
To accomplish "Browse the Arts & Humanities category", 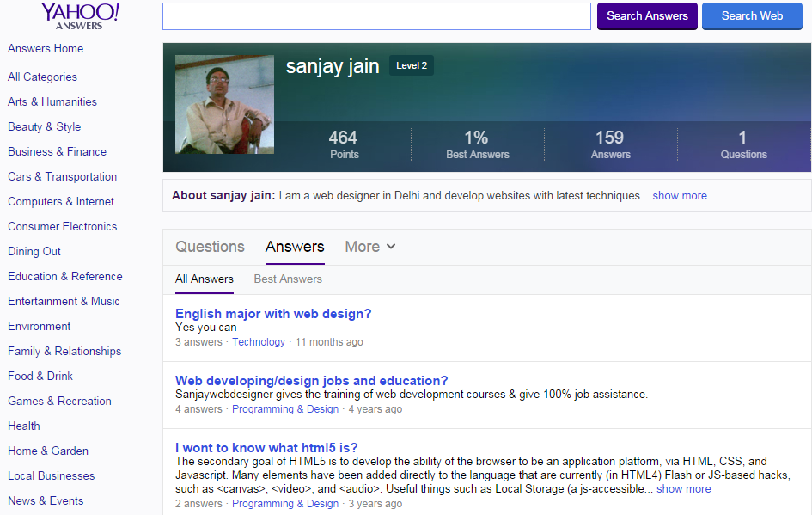I will pos(52,102).
